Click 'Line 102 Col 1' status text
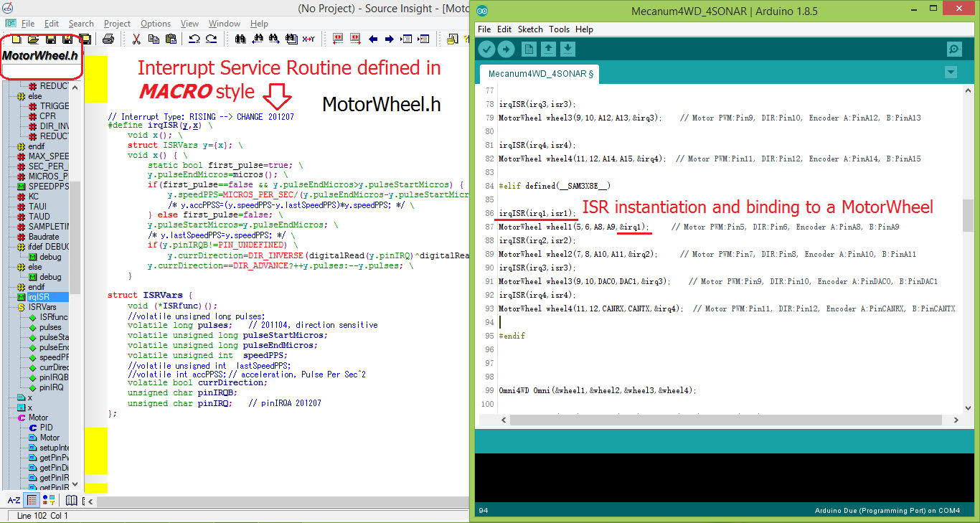This screenshot has width=980, height=523. pyautogui.click(x=42, y=515)
